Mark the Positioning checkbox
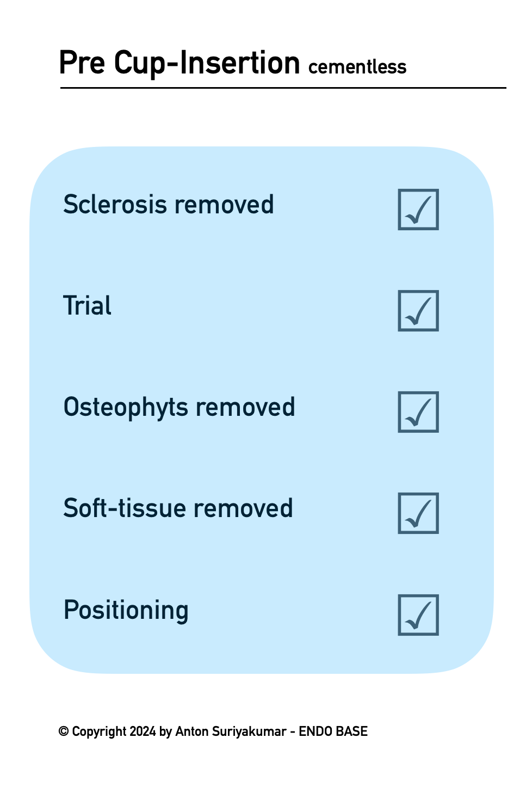Viewport: 532px width, 799px height. pos(418,615)
